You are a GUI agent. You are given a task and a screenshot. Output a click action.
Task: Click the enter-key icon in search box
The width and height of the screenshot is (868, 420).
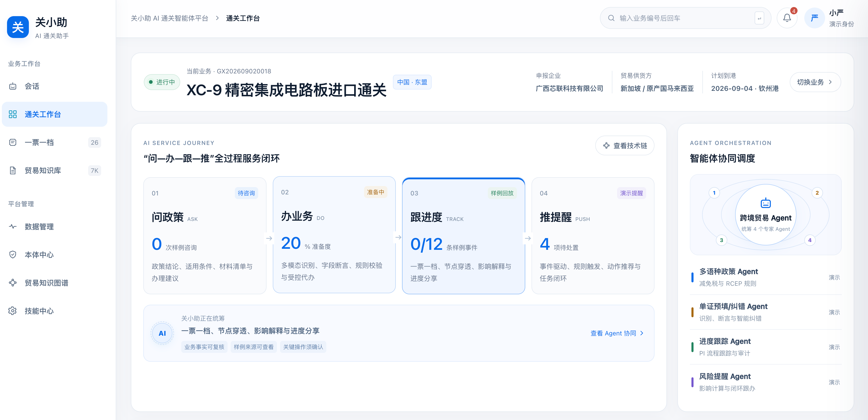pyautogui.click(x=759, y=18)
